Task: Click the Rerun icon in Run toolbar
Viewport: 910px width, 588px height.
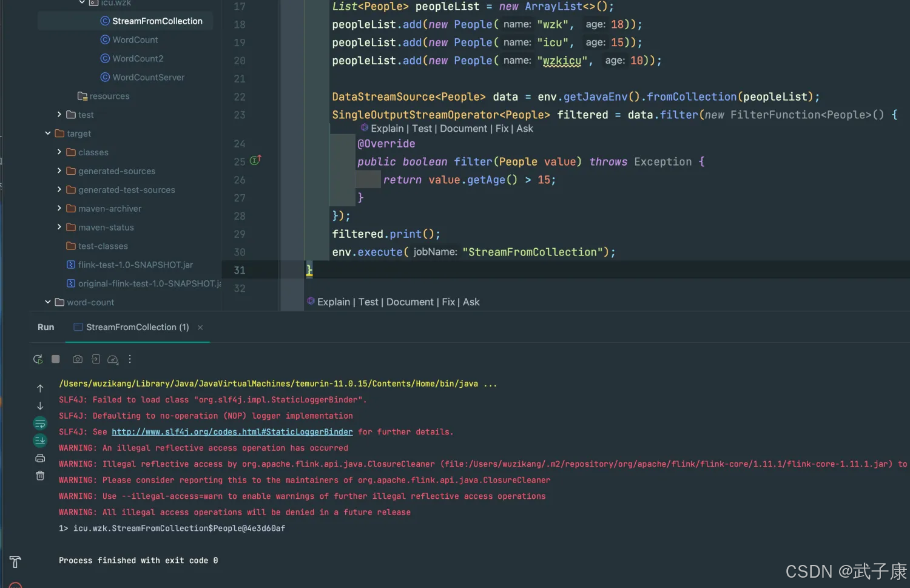Action: [38, 359]
